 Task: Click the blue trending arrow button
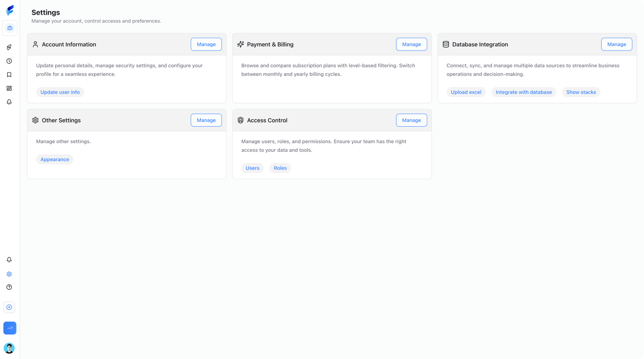10,328
